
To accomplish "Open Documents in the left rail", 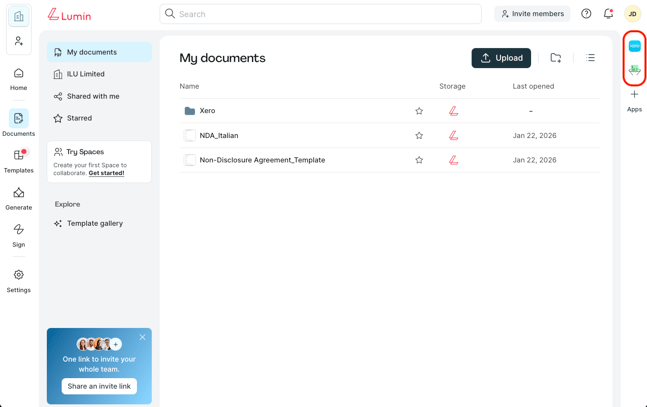I will (19, 123).
